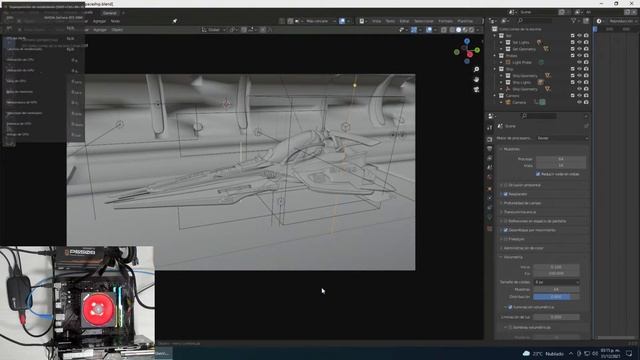
Task: Open the Formato menu in text editor
Action: [x=445, y=21]
